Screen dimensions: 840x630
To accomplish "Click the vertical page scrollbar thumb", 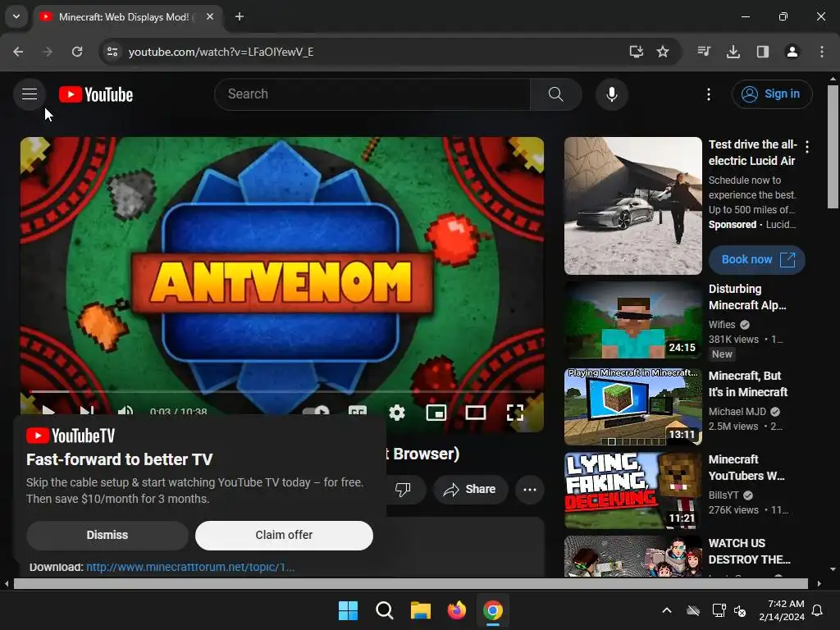I will [x=833, y=147].
